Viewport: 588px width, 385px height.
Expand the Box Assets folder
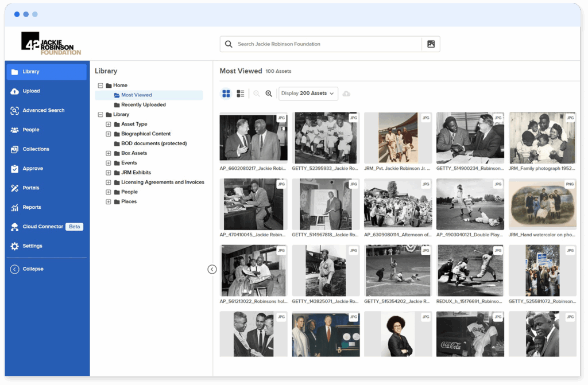coord(108,153)
